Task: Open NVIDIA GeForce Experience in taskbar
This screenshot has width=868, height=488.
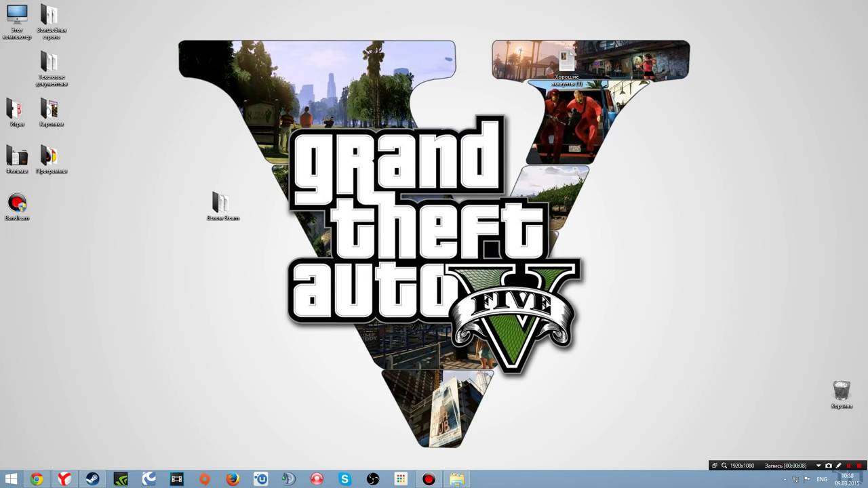Action: tap(121, 479)
